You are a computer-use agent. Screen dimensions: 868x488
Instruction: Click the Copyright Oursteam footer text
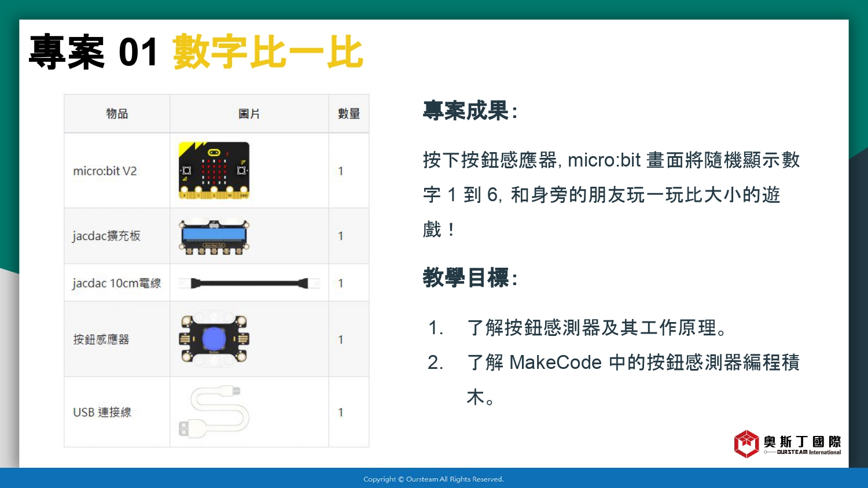tap(433, 479)
